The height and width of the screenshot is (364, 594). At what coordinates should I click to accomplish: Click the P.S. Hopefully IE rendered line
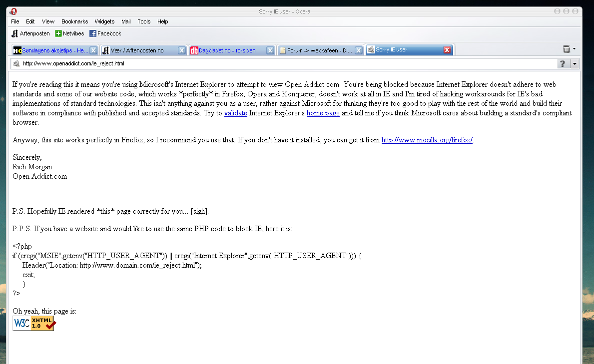pyautogui.click(x=110, y=211)
